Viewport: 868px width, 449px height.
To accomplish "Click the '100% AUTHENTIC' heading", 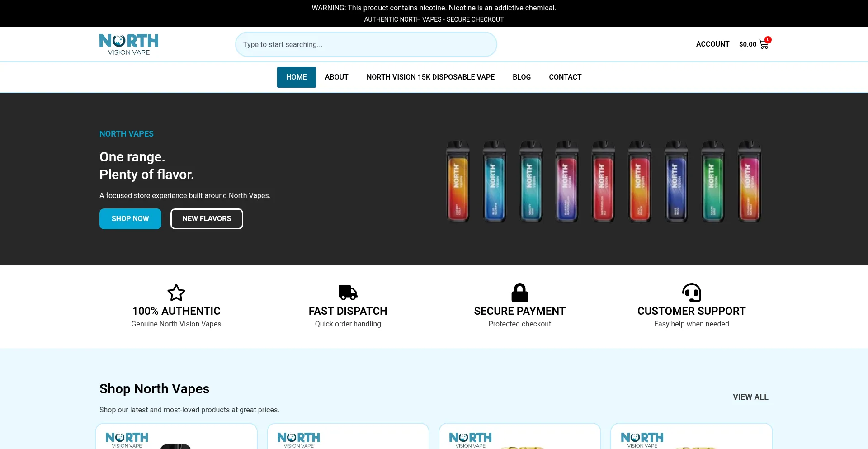I will tap(176, 311).
